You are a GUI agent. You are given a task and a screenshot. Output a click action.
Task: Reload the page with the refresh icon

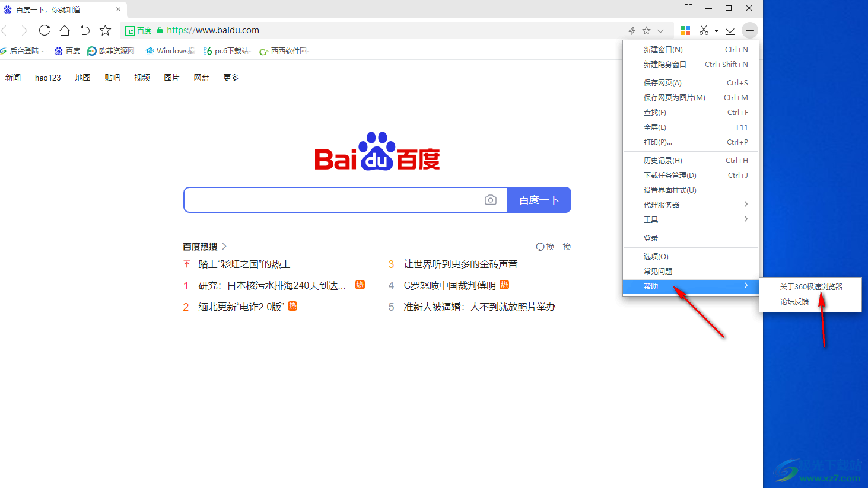[x=44, y=30]
